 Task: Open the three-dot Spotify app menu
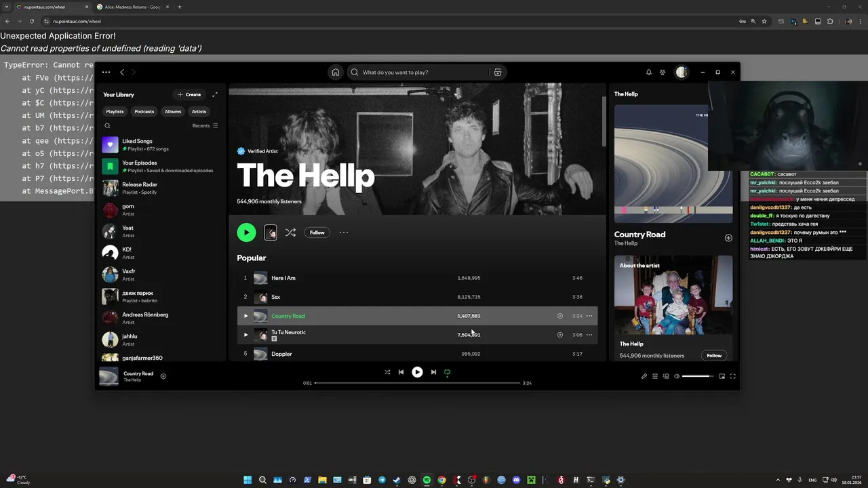[x=106, y=73]
